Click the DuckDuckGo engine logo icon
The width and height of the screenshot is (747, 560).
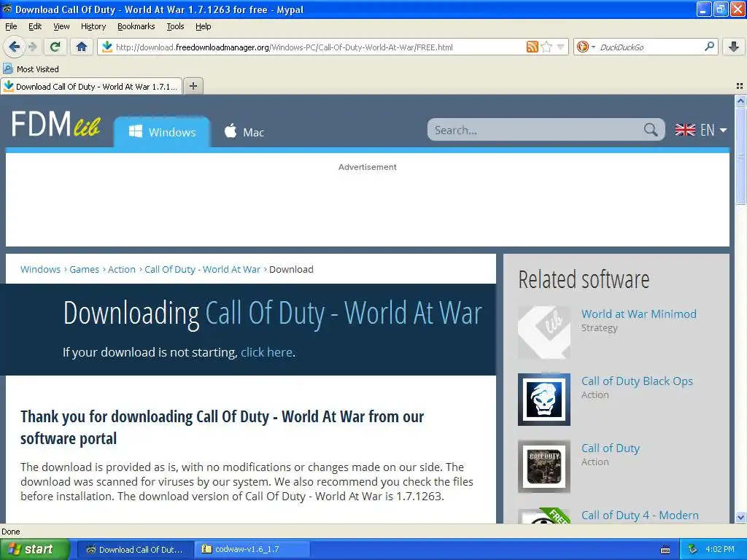click(x=582, y=47)
